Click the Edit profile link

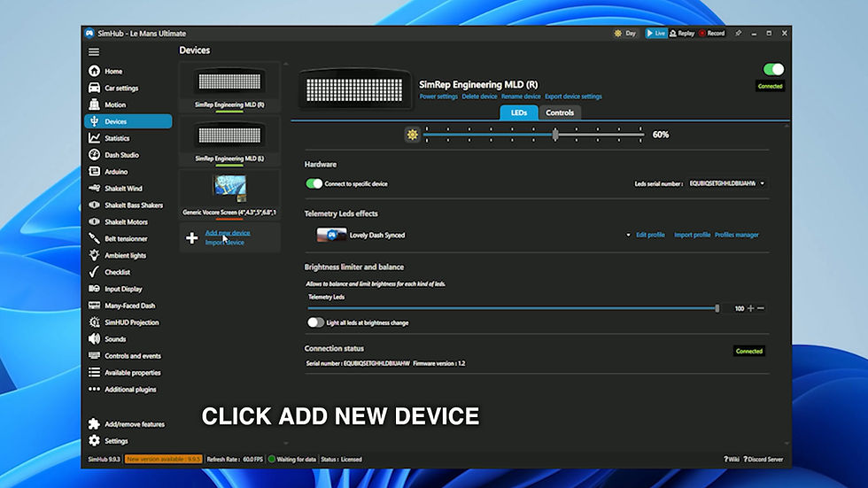(650, 236)
